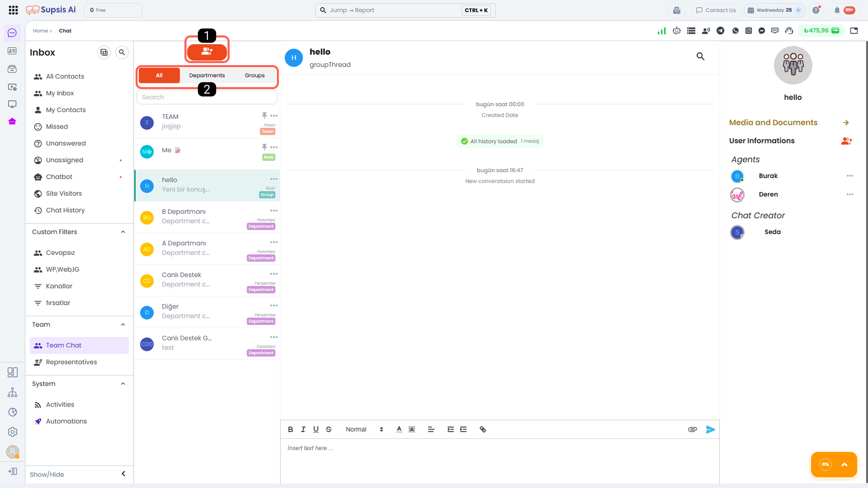Go to Home breadcrumb
868x488 pixels.
(40, 31)
